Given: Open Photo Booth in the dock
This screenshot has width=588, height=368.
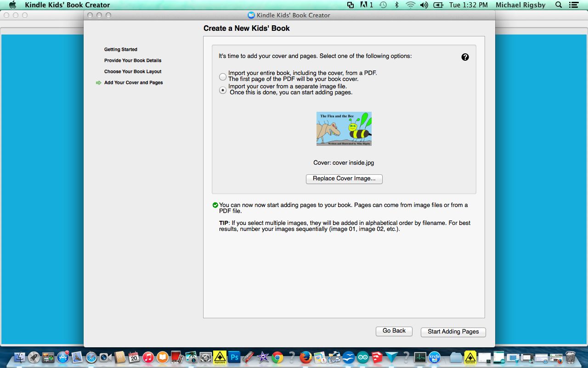Looking at the screenshot, I should [x=177, y=357].
